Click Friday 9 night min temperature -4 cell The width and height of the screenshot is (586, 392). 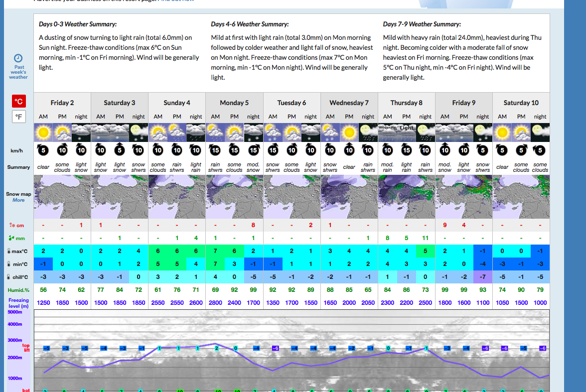click(x=483, y=264)
